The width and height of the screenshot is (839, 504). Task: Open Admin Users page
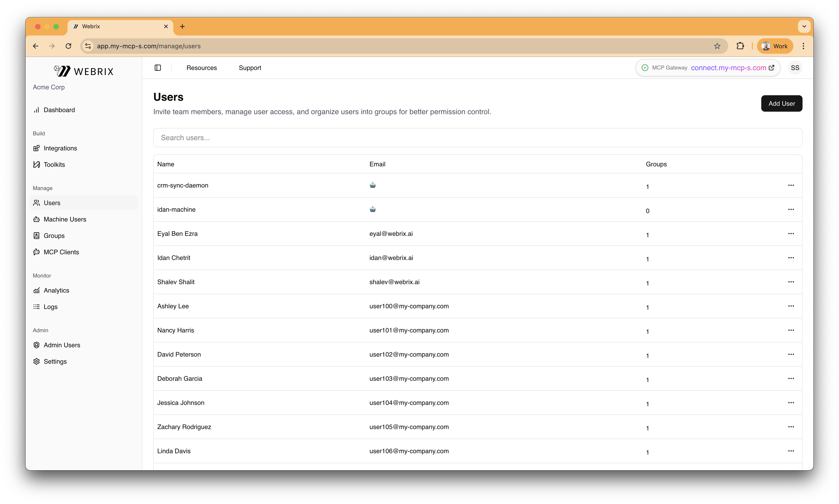point(62,345)
